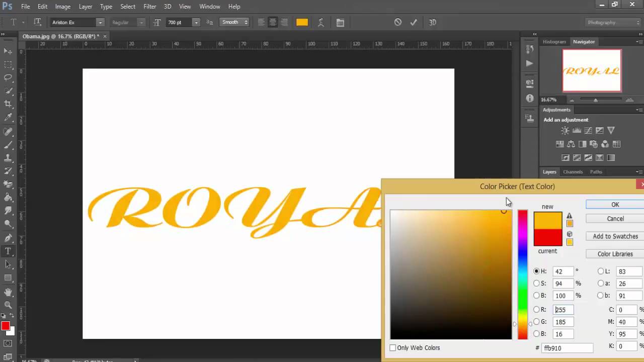
Task: Select the Paint Bucket tool
Action: (8, 197)
